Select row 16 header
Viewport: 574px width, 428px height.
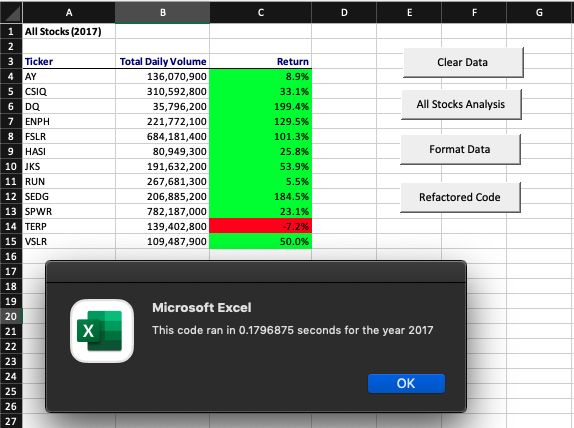point(11,256)
